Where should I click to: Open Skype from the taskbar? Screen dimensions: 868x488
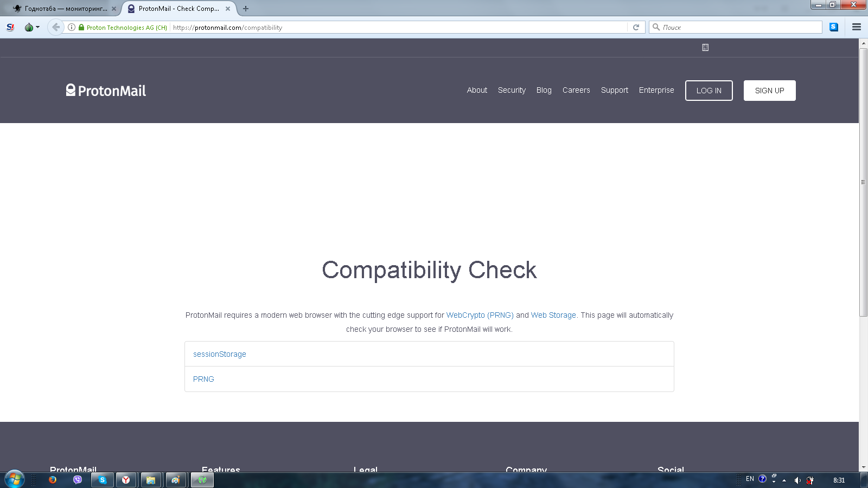tap(102, 480)
